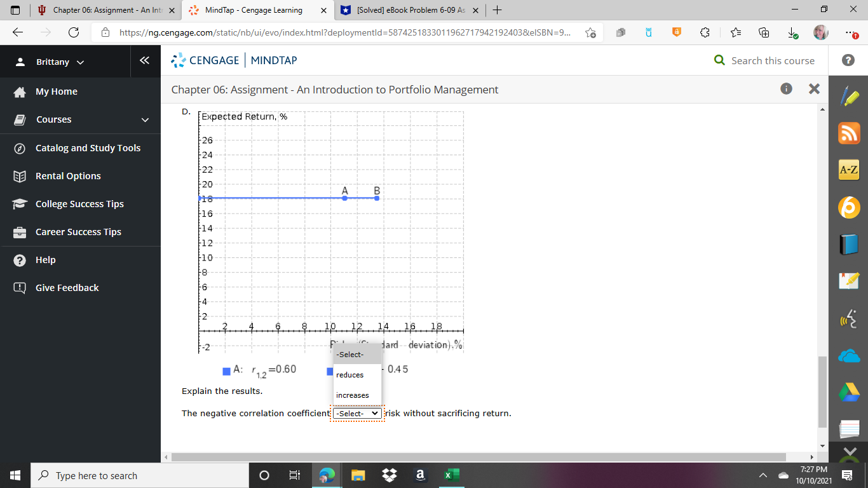Image resolution: width=868 pixels, height=488 pixels.
Task: Open Catalog and Study Tools
Action: pos(86,147)
